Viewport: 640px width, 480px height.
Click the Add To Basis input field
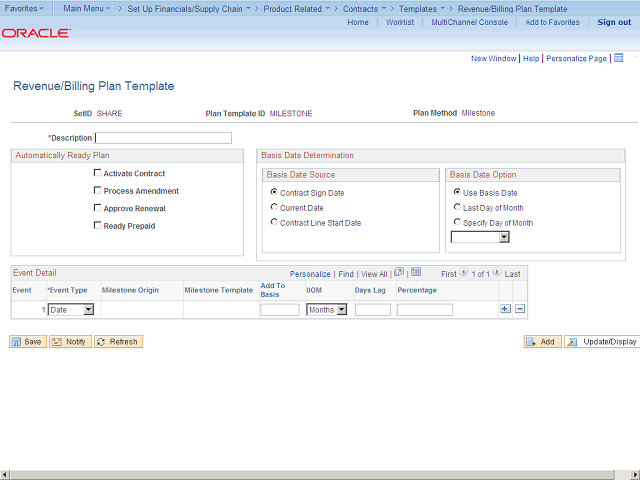pos(280,310)
